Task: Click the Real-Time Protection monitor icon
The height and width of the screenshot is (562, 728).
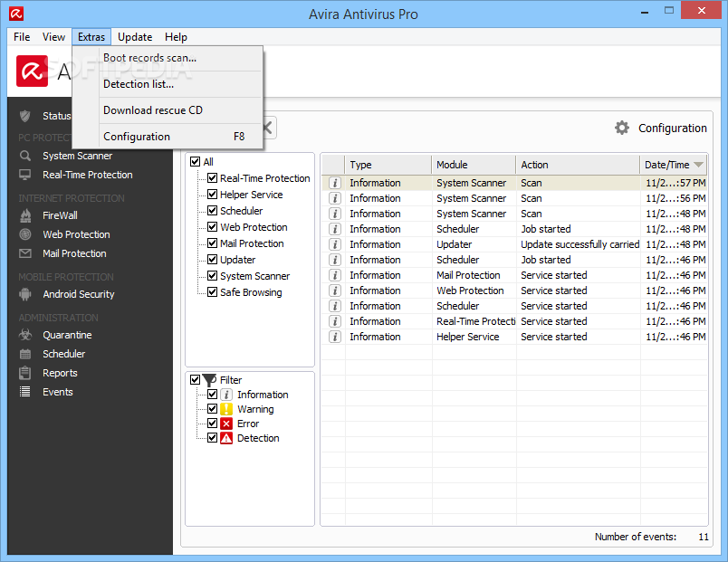Action: [x=25, y=175]
